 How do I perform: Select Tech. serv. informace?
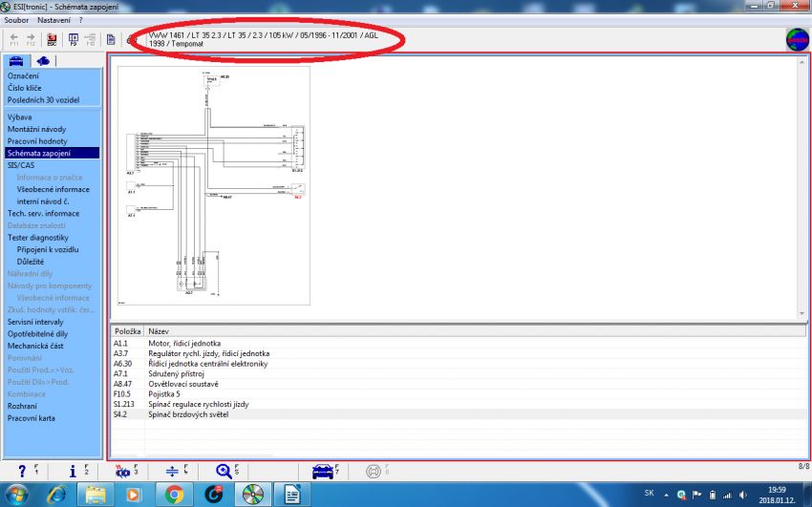pyautogui.click(x=44, y=213)
